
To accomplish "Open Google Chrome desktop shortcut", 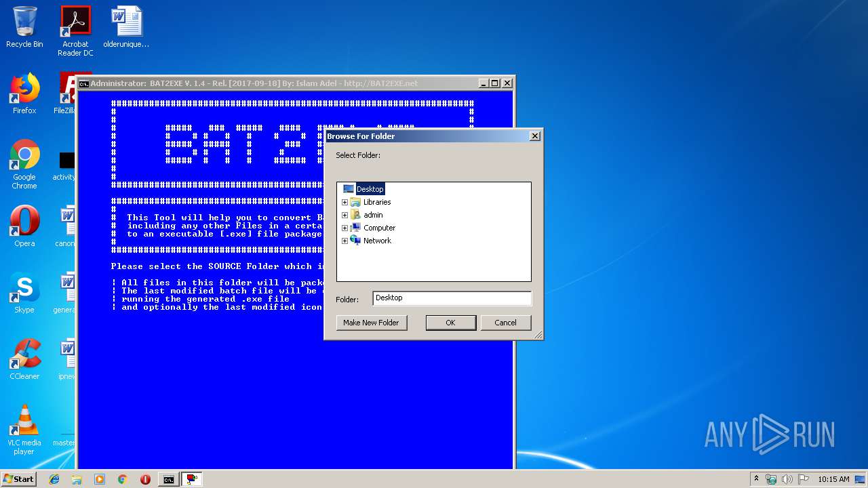I will pyautogui.click(x=24, y=164).
